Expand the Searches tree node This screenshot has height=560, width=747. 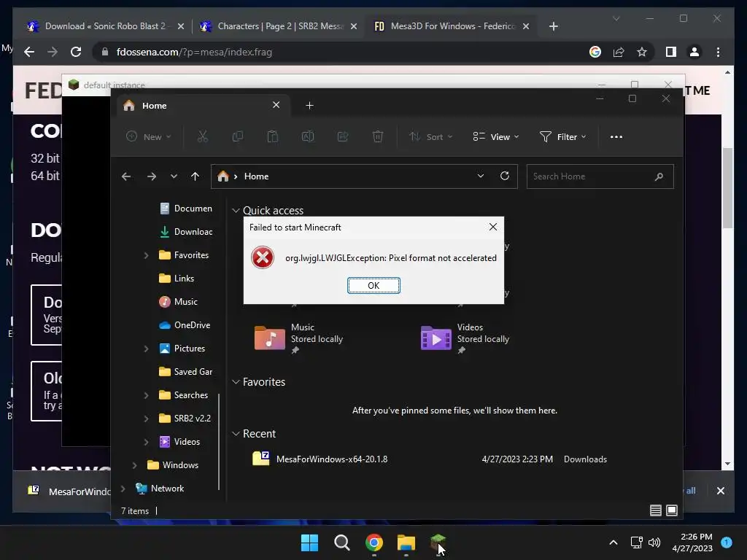tap(146, 395)
